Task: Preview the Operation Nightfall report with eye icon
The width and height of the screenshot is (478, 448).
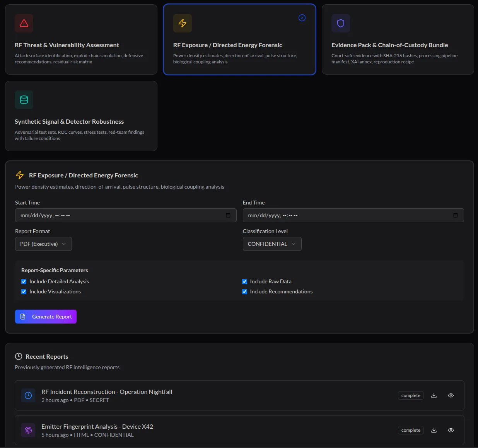Action: point(451,395)
